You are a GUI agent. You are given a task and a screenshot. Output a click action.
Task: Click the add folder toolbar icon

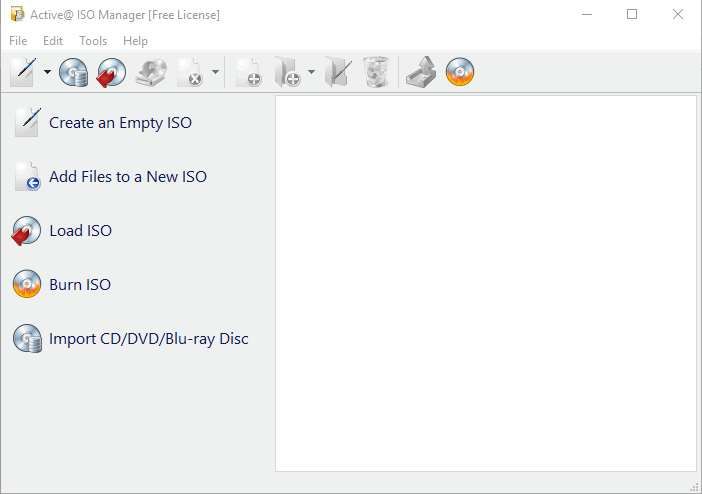tap(287, 72)
